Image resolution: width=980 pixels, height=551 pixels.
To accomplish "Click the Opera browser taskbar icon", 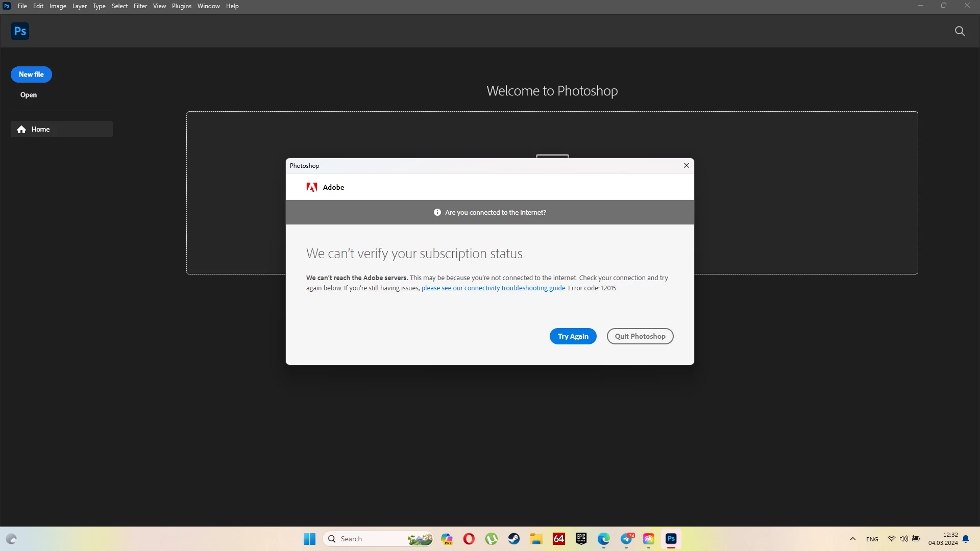I will (x=469, y=539).
